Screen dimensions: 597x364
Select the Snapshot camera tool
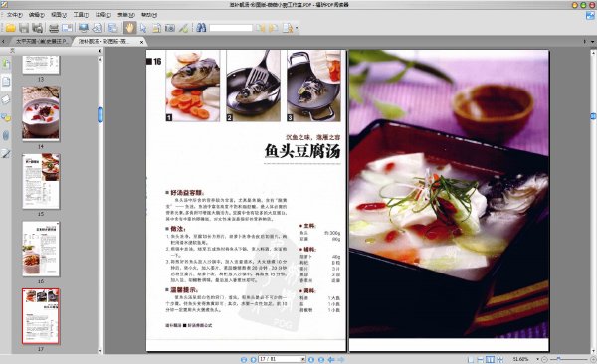(x=170, y=28)
